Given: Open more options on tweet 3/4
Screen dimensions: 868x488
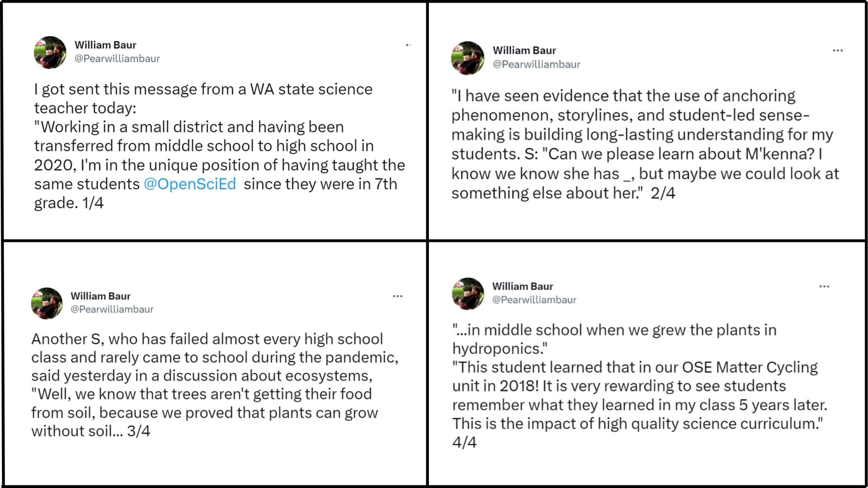Looking at the screenshot, I should 397,296.
